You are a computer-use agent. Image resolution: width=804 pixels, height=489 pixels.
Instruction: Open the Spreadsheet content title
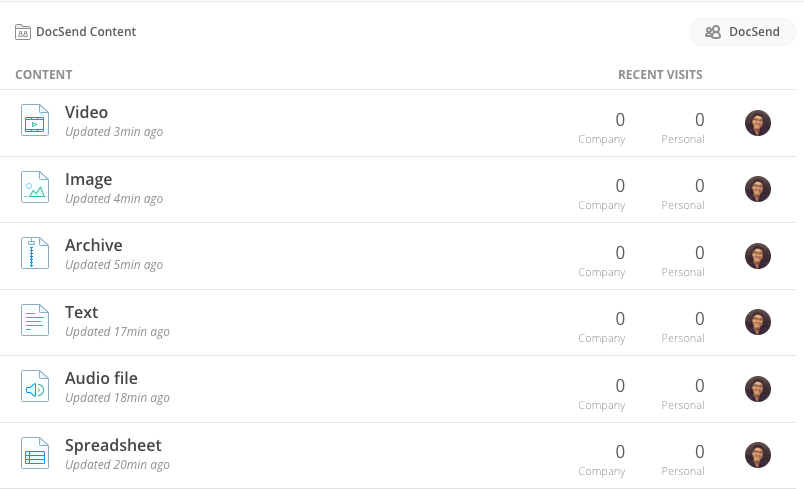pos(113,445)
